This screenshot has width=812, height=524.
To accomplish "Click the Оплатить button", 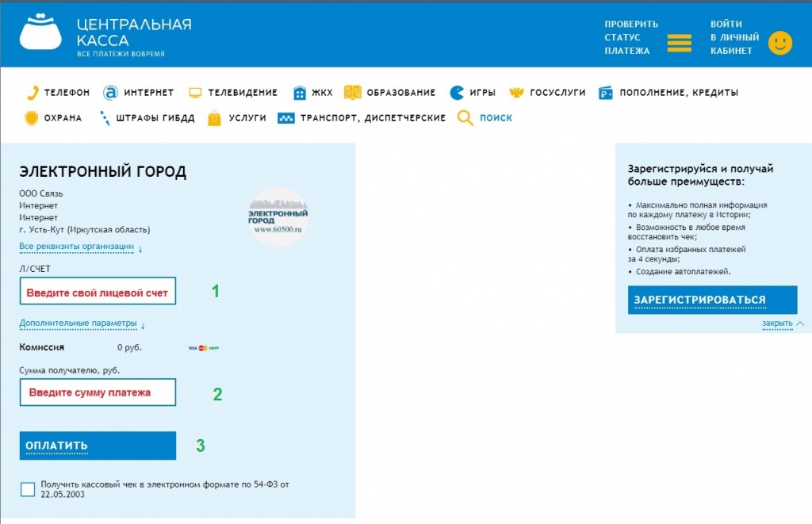I will pos(98,446).
